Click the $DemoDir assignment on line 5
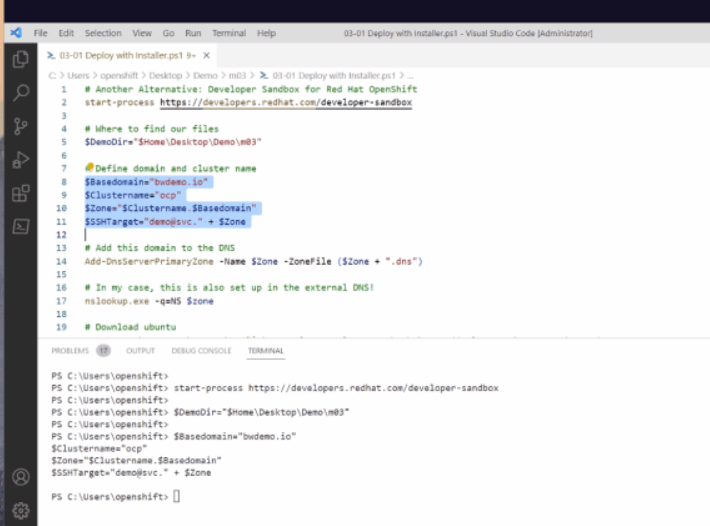Image resolution: width=710 pixels, height=526 pixels. (173, 142)
